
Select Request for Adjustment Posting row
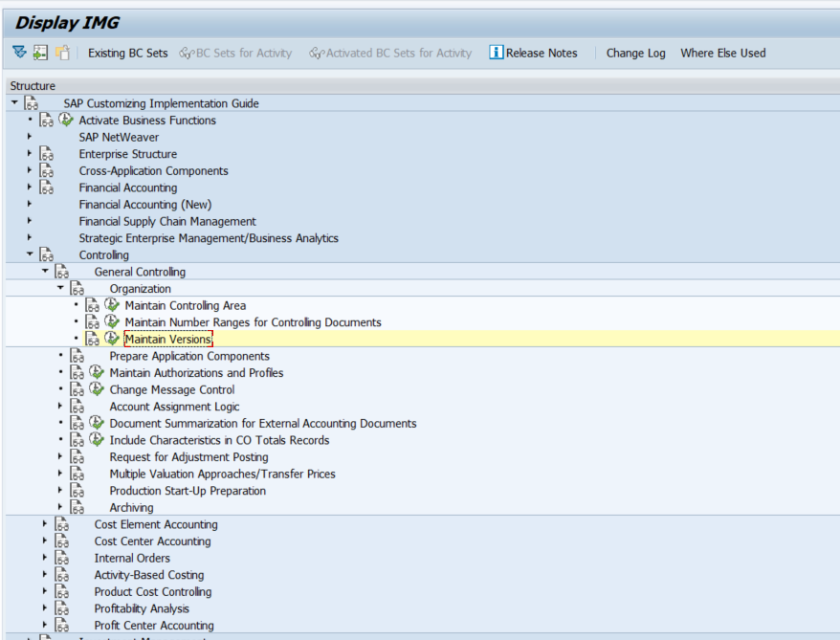pos(188,457)
